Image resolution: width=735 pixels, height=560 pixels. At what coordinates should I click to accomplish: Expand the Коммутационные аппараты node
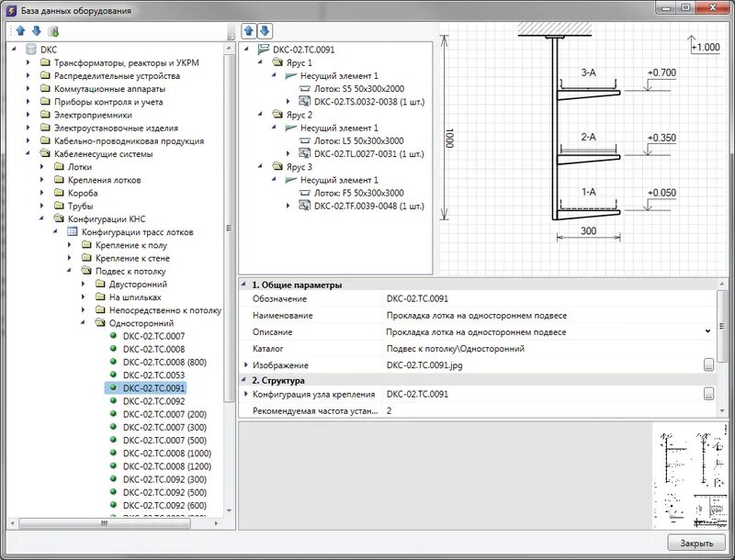(28, 88)
